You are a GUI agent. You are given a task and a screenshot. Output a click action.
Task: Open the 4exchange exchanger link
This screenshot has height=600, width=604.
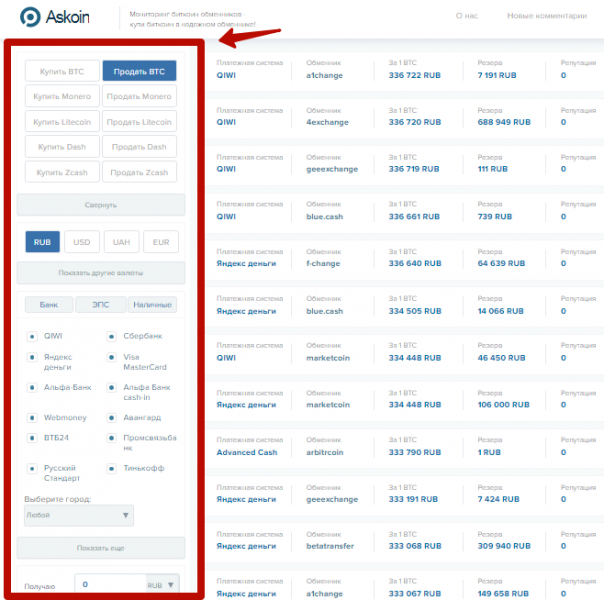coord(327,122)
